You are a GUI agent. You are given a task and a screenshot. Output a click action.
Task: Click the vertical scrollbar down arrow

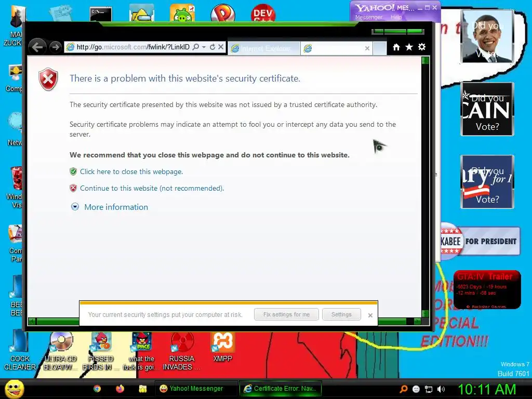425,313
